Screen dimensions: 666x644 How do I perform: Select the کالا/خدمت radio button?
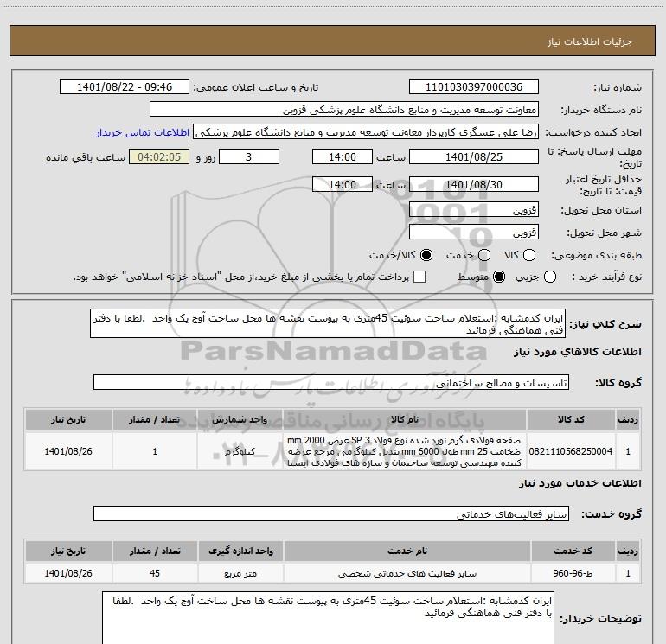coord(426,255)
